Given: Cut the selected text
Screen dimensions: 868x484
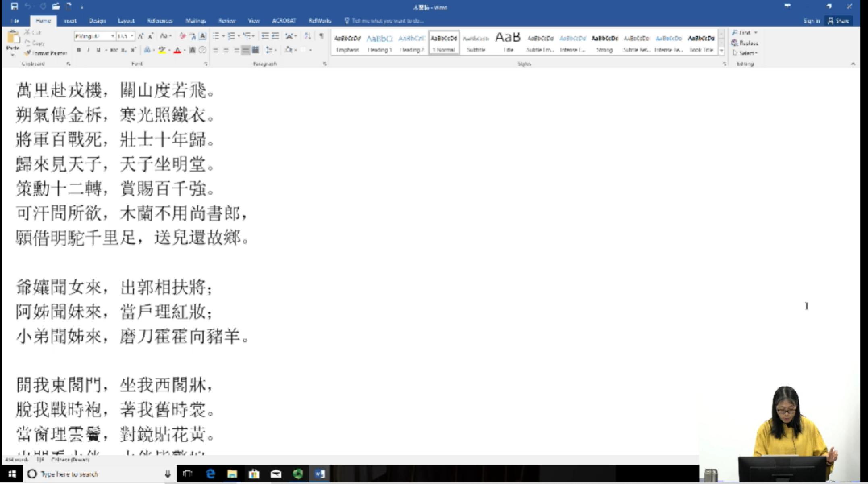Looking at the screenshot, I should (x=32, y=32).
